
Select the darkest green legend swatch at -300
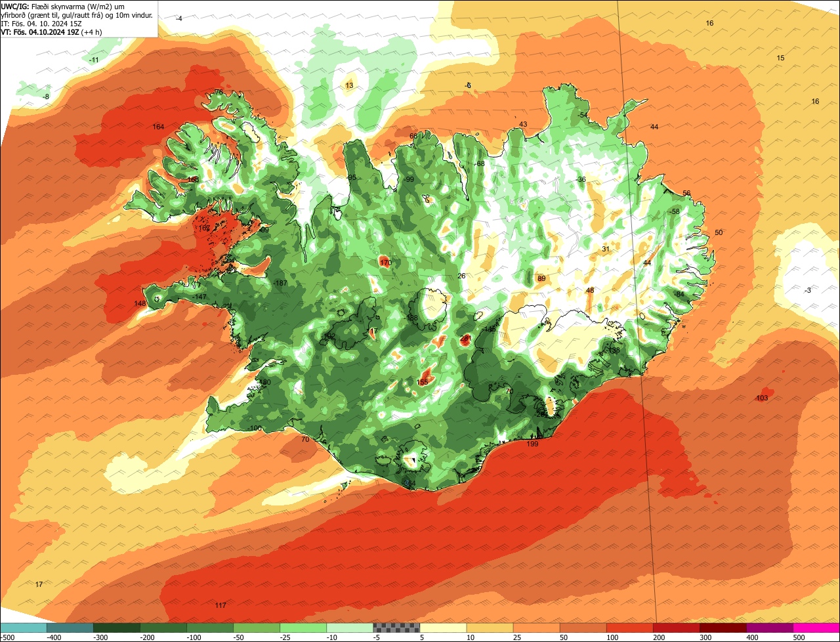(117, 628)
